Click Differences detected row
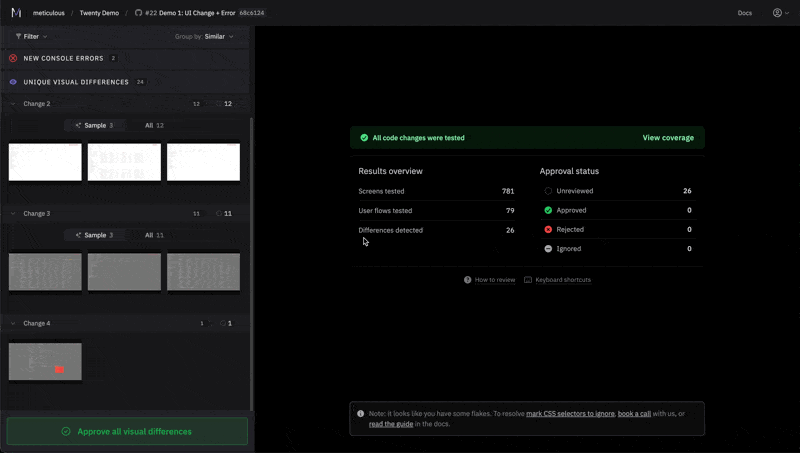 point(436,230)
